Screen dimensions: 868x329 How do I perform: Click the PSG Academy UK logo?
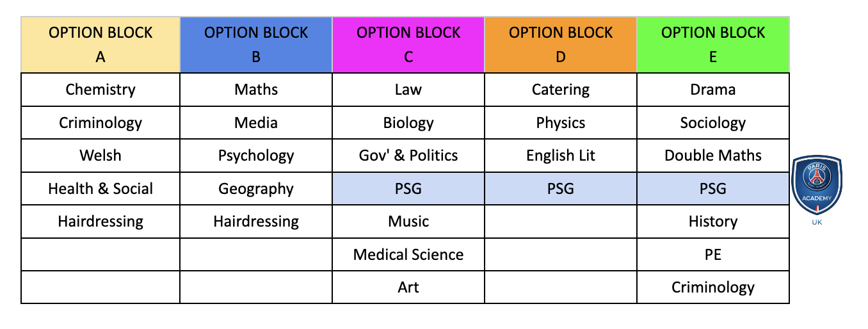point(817,189)
